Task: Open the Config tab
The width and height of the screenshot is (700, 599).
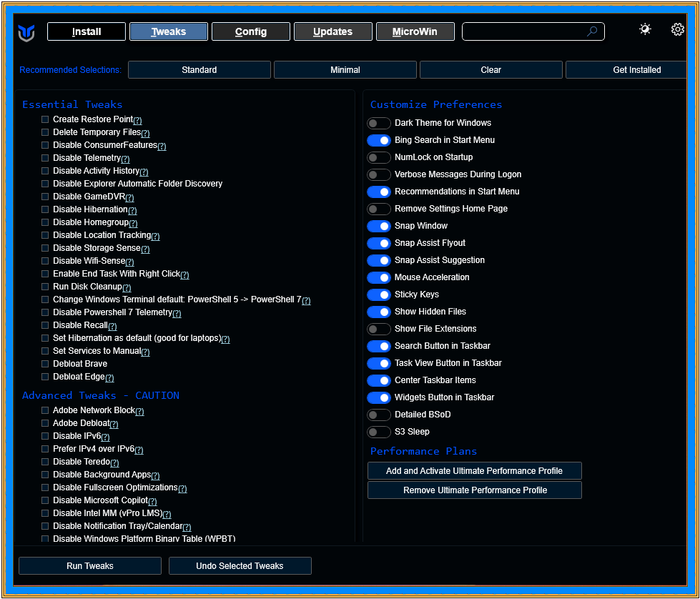Action: pyautogui.click(x=251, y=31)
